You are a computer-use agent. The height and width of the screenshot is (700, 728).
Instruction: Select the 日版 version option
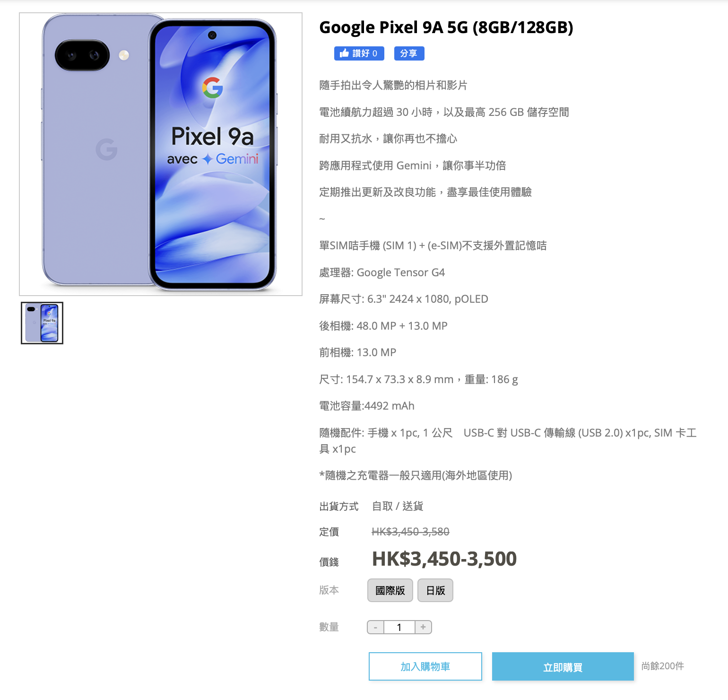click(435, 590)
